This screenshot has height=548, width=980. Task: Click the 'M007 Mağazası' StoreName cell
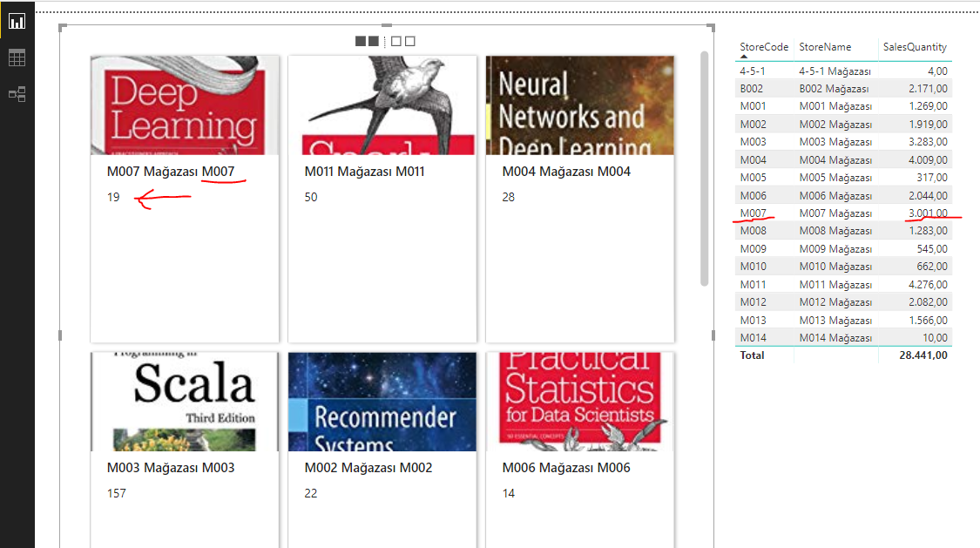point(835,213)
